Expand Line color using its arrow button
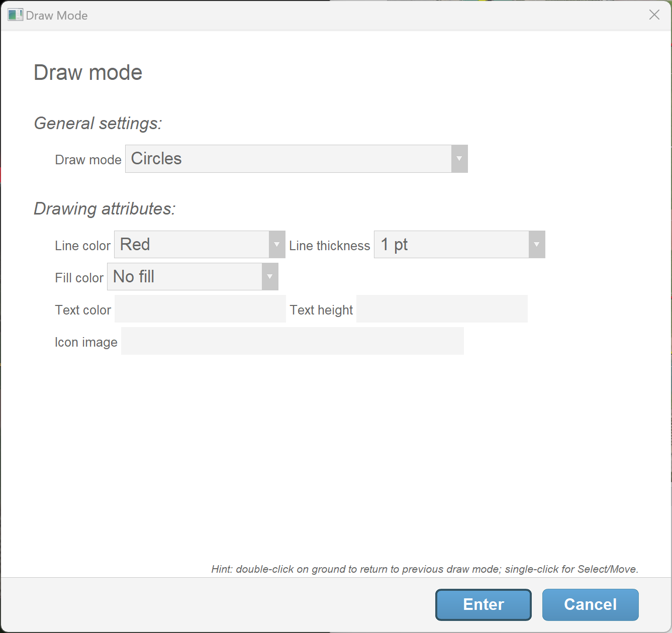Screen dimensions: 672x633 coord(277,245)
